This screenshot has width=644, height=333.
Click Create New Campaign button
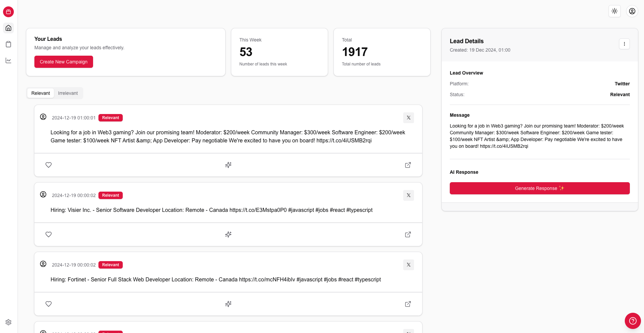pyautogui.click(x=63, y=62)
